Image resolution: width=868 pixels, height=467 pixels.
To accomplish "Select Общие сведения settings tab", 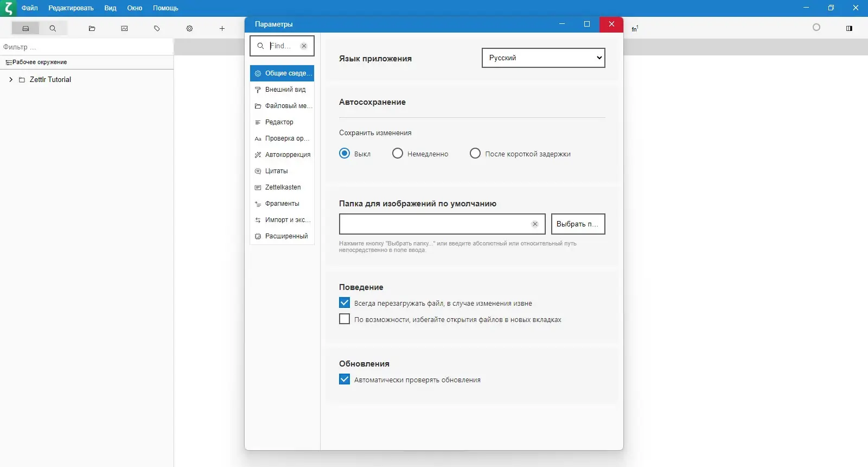I will point(282,73).
